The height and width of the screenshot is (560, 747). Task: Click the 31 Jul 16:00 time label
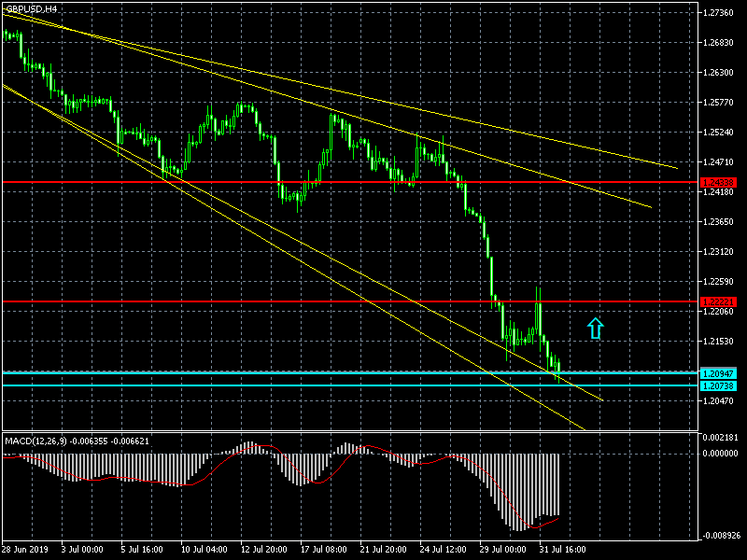(562, 550)
